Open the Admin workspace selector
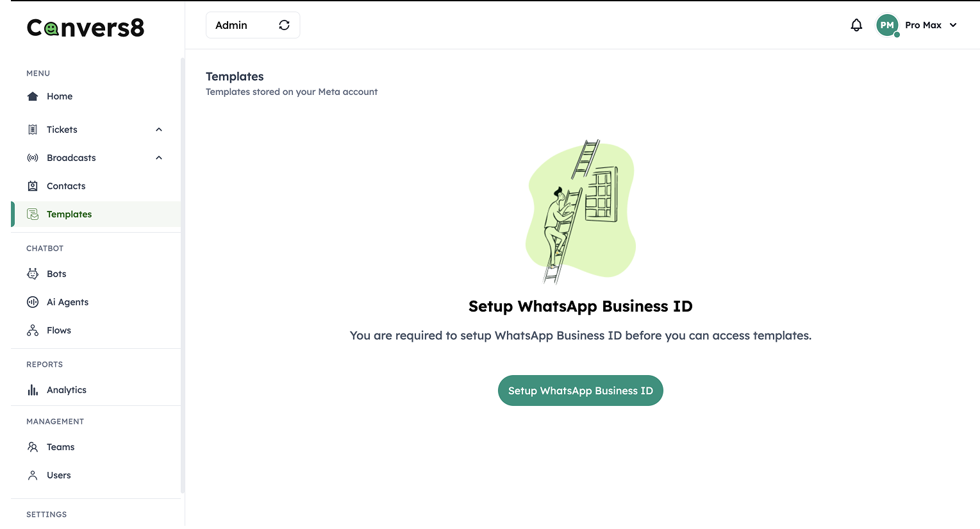 point(237,24)
